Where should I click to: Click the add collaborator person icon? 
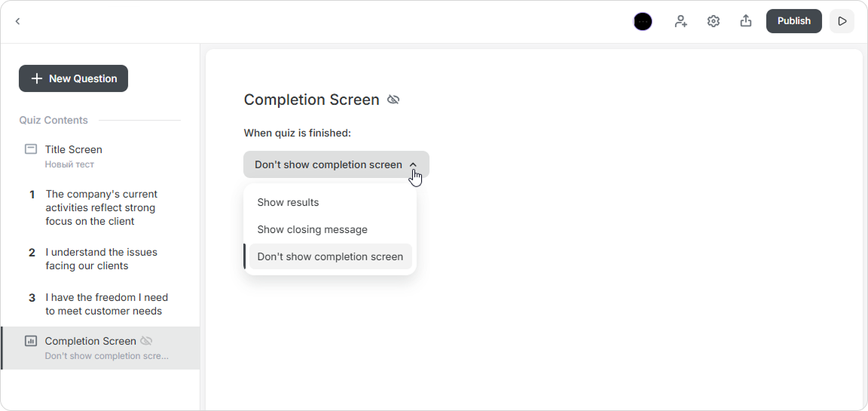[681, 21]
